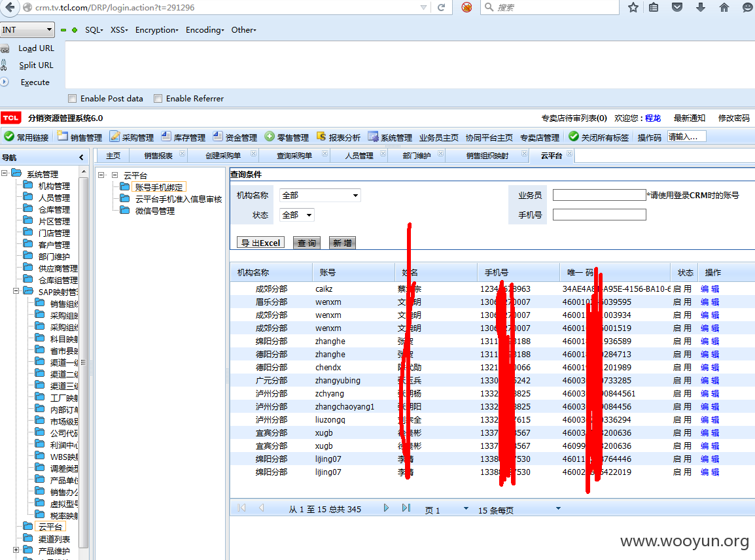This screenshot has width=755, height=560.
Task: Click the 业务员 input field
Action: [x=599, y=195]
